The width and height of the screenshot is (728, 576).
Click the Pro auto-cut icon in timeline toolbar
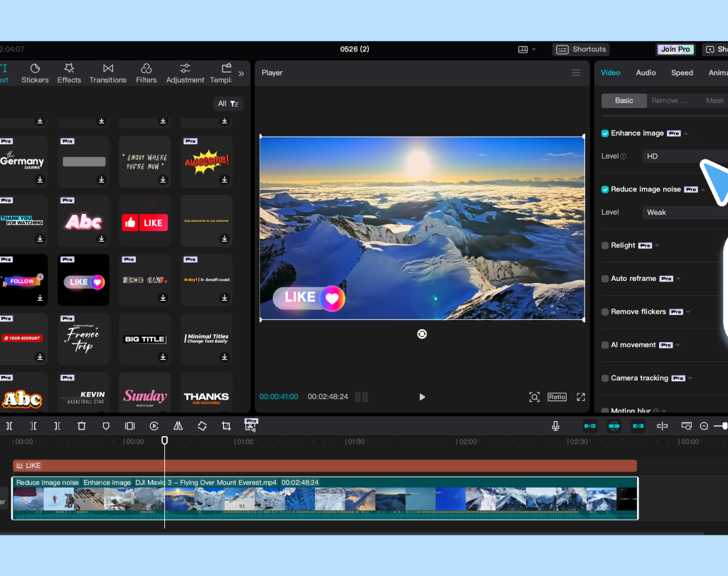(x=251, y=425)
